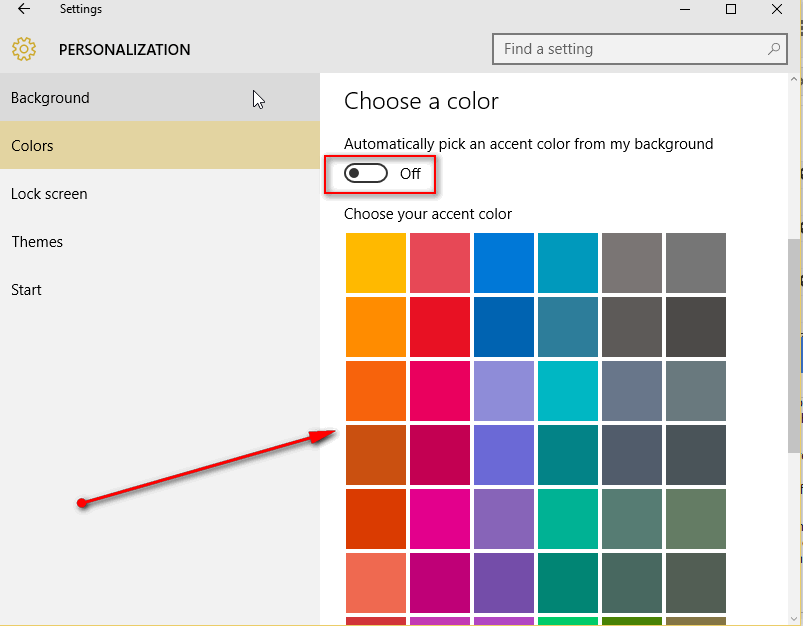Click the vertical scrollbar thumb
The height and width of the screenshot is (626, 803).
tap(793, 345)
